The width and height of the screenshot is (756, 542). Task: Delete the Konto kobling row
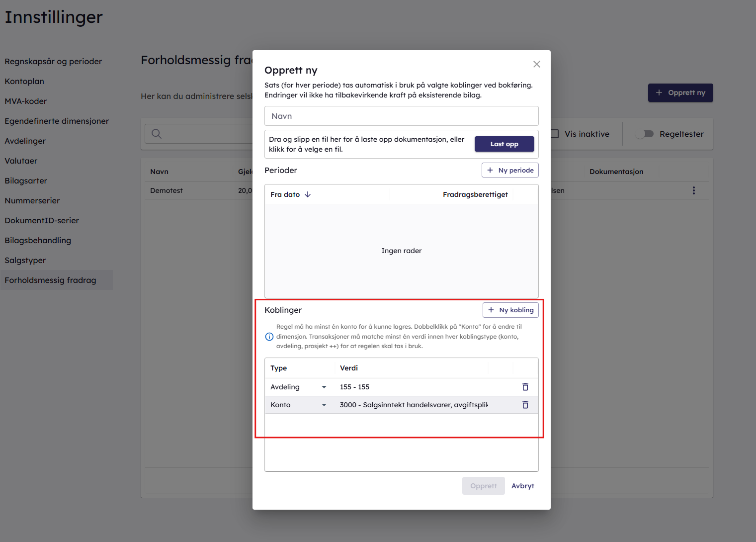pyautogui.click(x=525, y=405)
